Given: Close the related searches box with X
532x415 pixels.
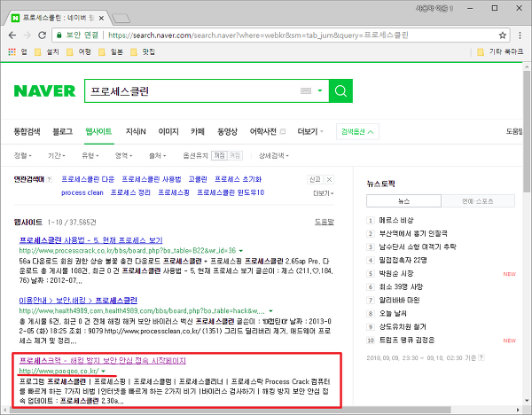Looking at the screenshot, I should pyautogui.click(x=329, y=179).
